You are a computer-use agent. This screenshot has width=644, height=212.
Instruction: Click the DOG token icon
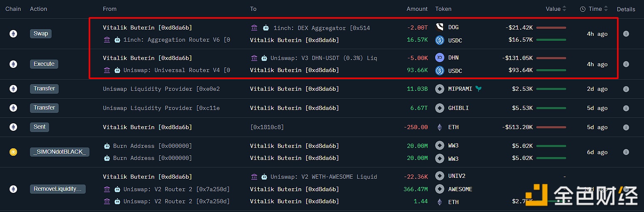(x=440, y=27)
